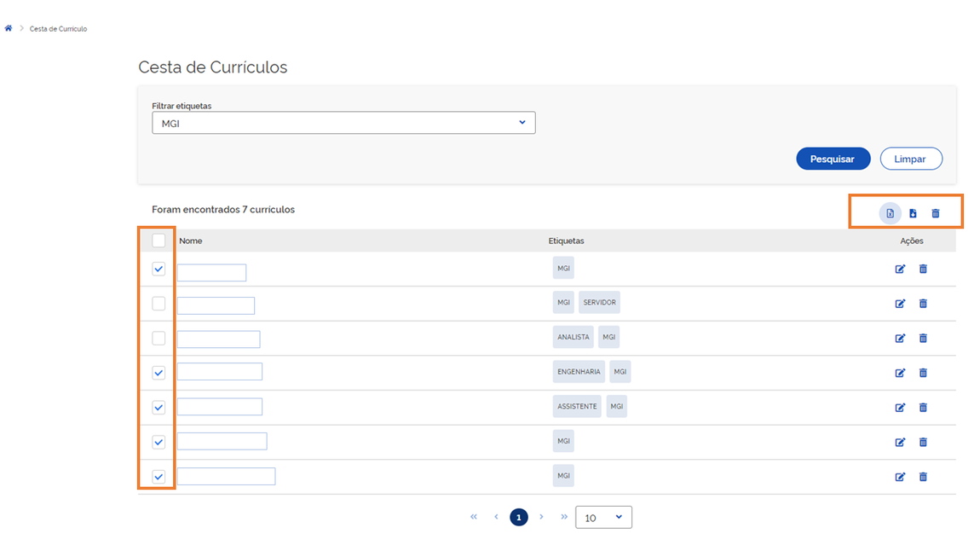Uncheck the box for the ENGENHARIA MGI row
The image size is (980, 551).
pos(159,373)
